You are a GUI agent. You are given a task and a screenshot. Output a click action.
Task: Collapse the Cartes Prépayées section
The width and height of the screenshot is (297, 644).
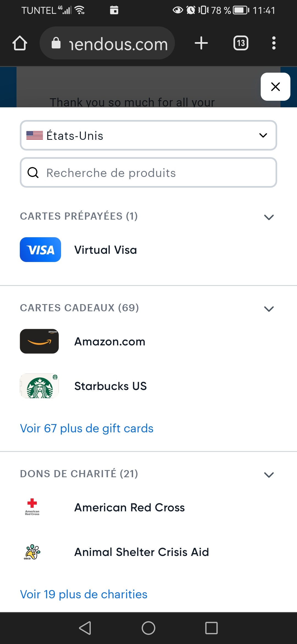tap(269, 217)
